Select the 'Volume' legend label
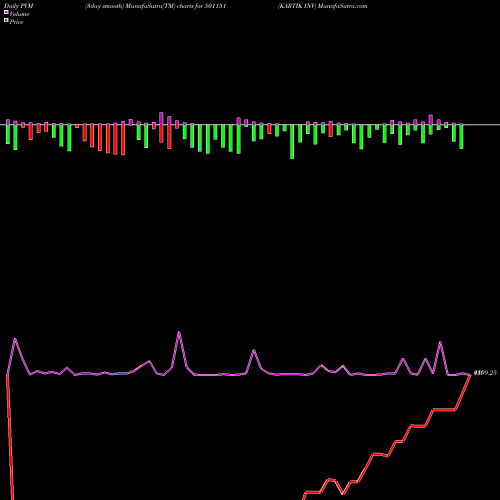This screenshot has height=500, width=500. (19, 14)
